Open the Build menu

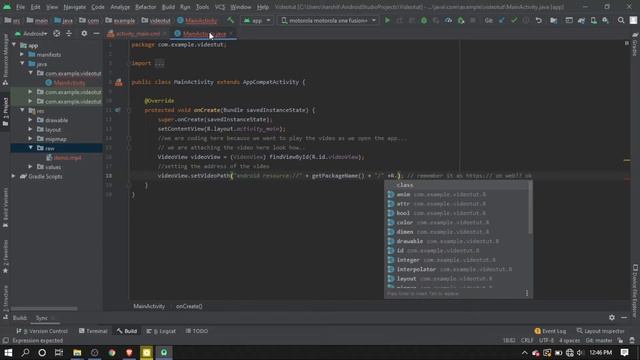pyautogui.click(x=168, y=7)
